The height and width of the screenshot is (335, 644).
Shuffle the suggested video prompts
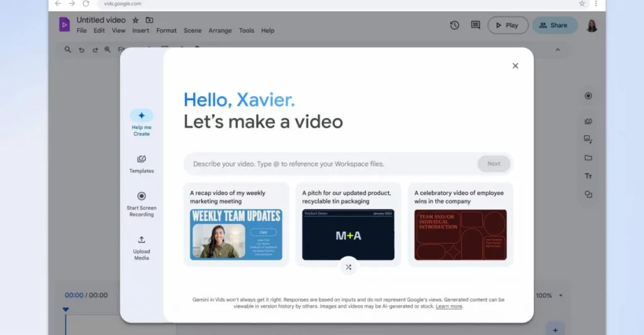point(348,267)
